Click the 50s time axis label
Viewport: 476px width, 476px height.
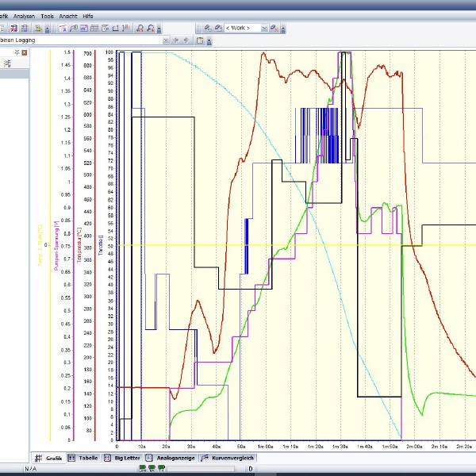coord(241,447)
